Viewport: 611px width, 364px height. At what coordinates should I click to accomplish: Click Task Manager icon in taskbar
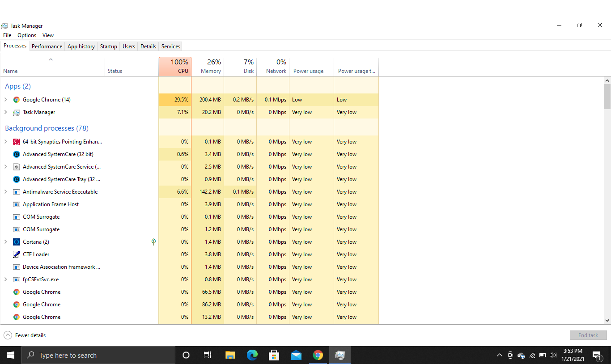(x=340, y=355)
